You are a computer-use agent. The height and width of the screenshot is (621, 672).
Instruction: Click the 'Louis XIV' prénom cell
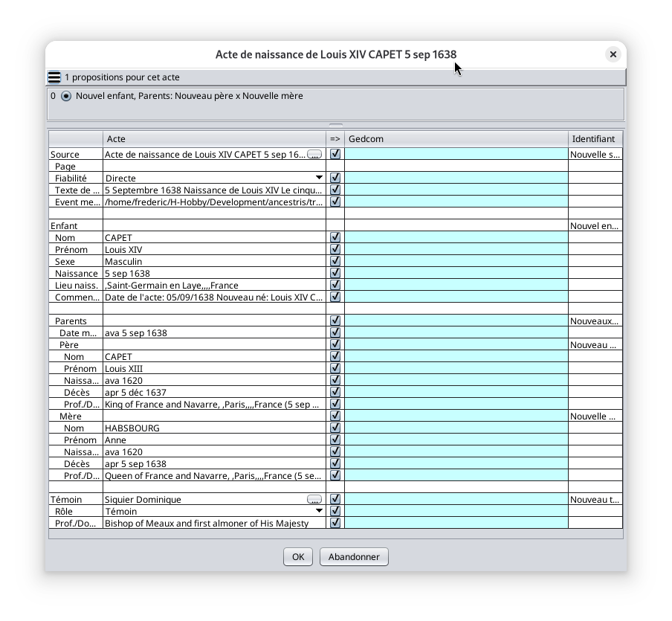pyautogui.click(x=214, y=250)
